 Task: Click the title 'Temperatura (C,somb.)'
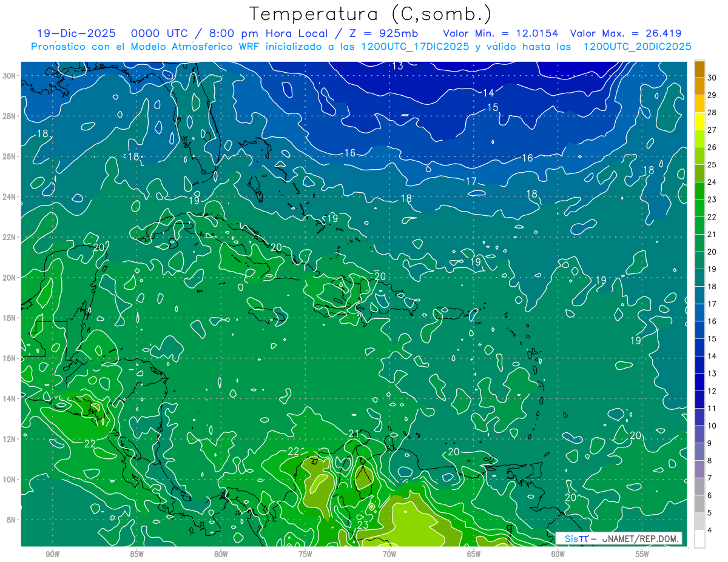click(x=371, y=14)
